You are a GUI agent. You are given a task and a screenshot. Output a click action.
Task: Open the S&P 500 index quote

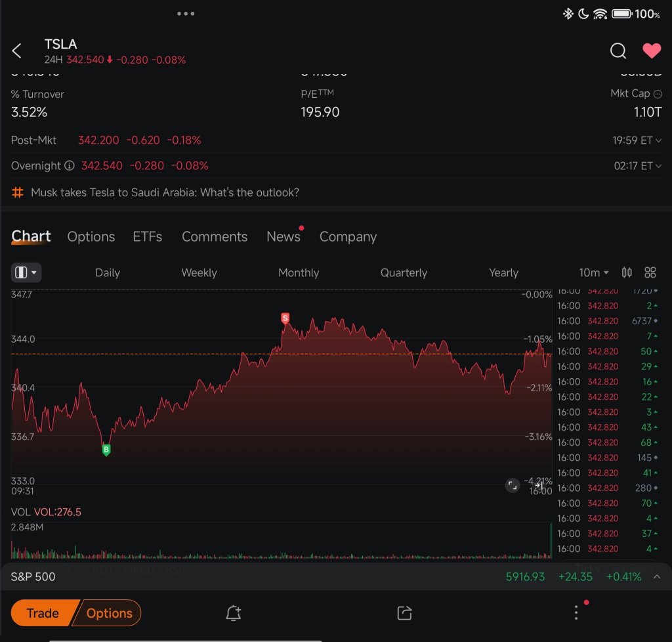33,577
